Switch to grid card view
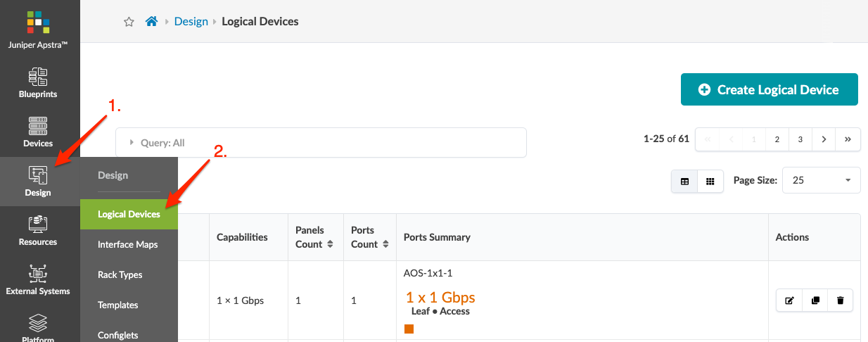The height and width of the screenshot is (342, 868). point(710,181)
